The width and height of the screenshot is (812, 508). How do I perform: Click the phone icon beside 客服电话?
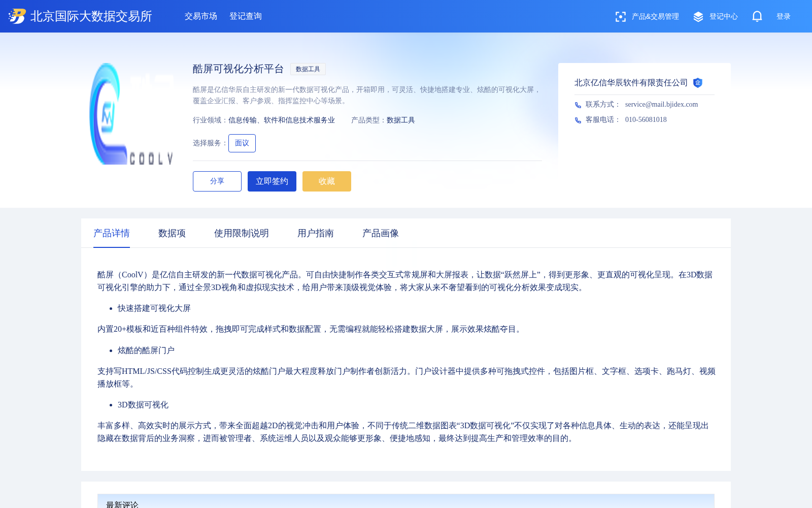point(578,120)
